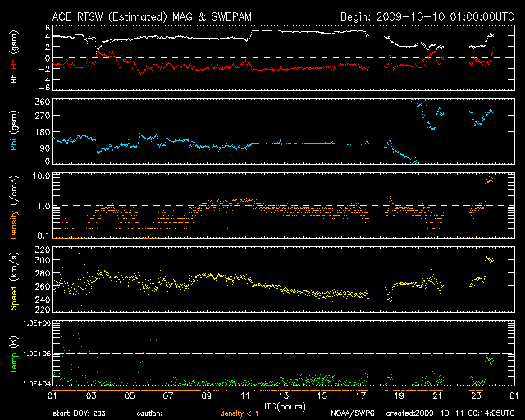525x420 pixels.
Task: Click the '1.0E+05' tick label on Temp axis
Action: tap(37, 354)
